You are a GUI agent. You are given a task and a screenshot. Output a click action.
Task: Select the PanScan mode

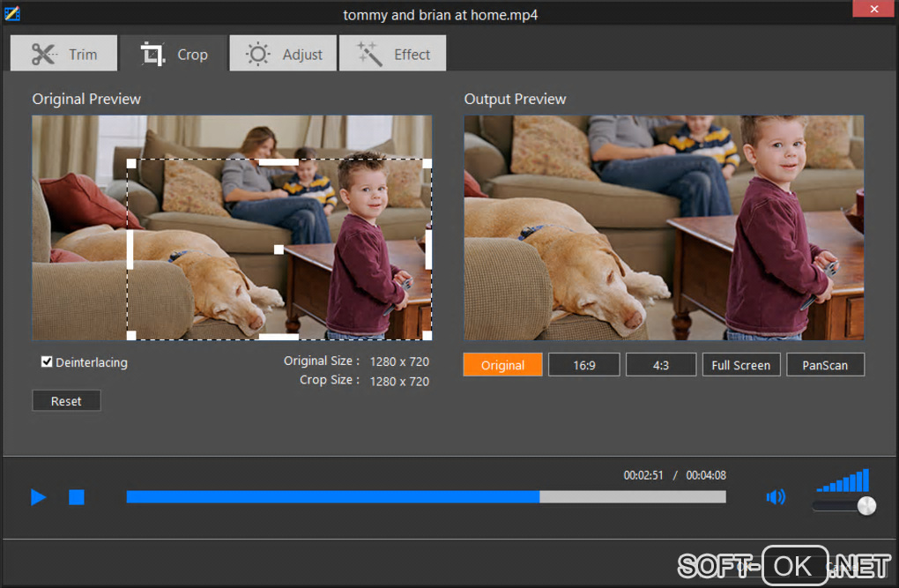pos(825,365)
